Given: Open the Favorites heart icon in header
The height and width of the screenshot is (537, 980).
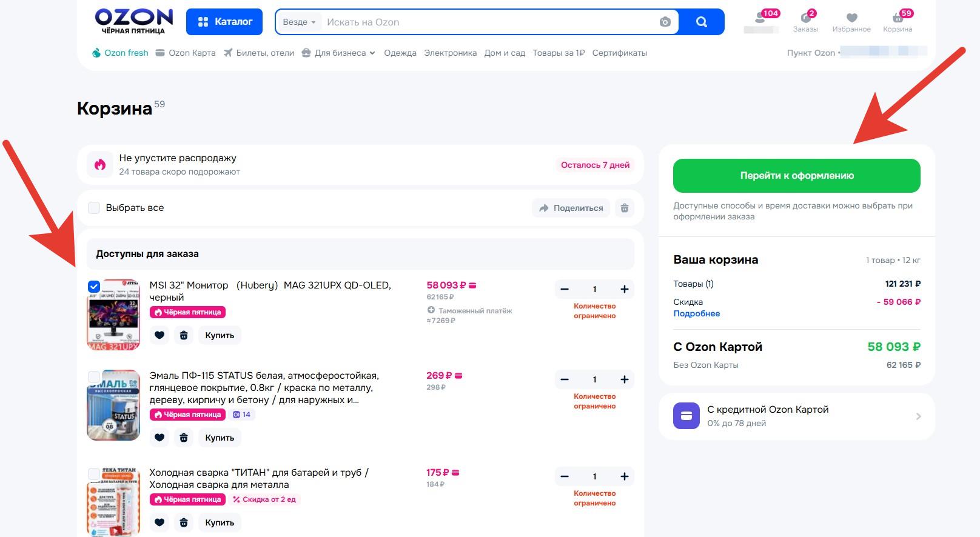Looking at the screenshot, I should pyautogui.click(x=851, y=19).
